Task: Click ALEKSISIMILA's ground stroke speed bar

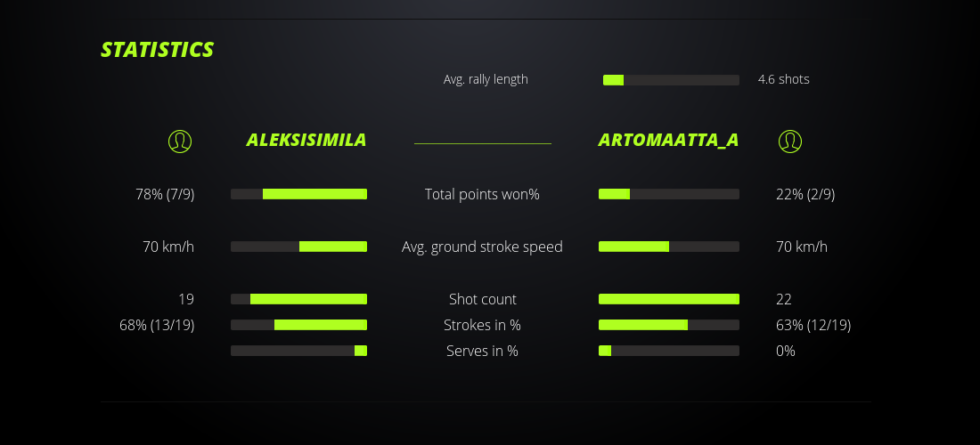Action: click(298, 247)
